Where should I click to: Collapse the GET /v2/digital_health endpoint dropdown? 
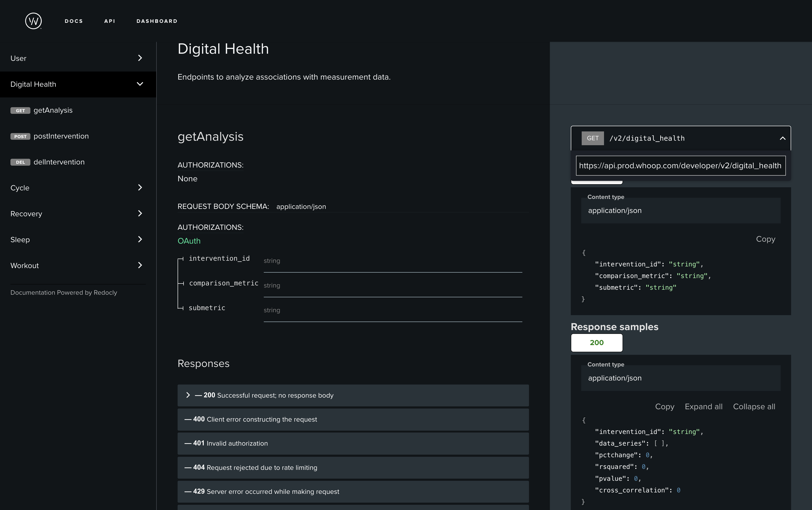[x=681, y=138]
